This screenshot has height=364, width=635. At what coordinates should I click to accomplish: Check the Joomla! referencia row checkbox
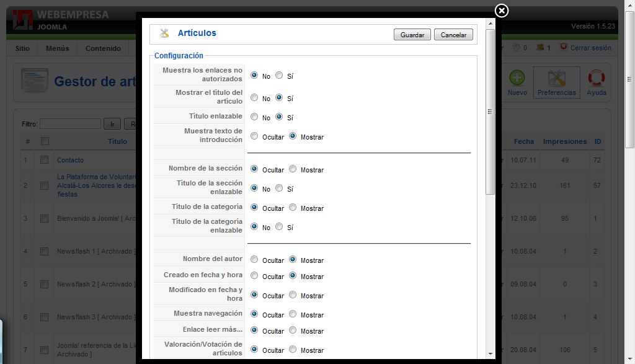pyautogui.click(x=45, y=350)
